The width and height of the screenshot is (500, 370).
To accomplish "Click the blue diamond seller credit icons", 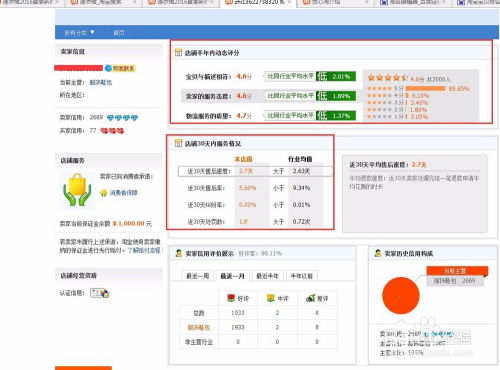I will tap(122, 118).
